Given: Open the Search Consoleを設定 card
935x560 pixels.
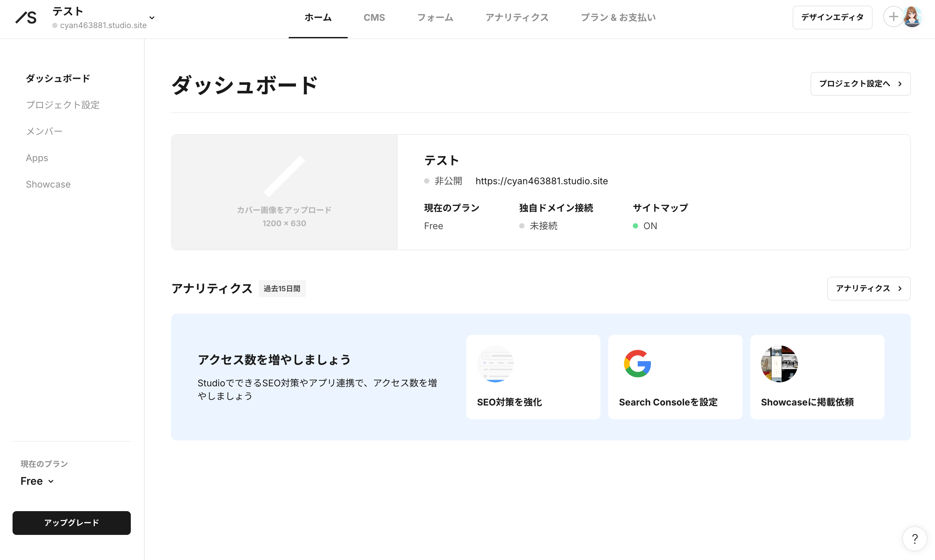Looking at the screenshot, I should point(675,377).
